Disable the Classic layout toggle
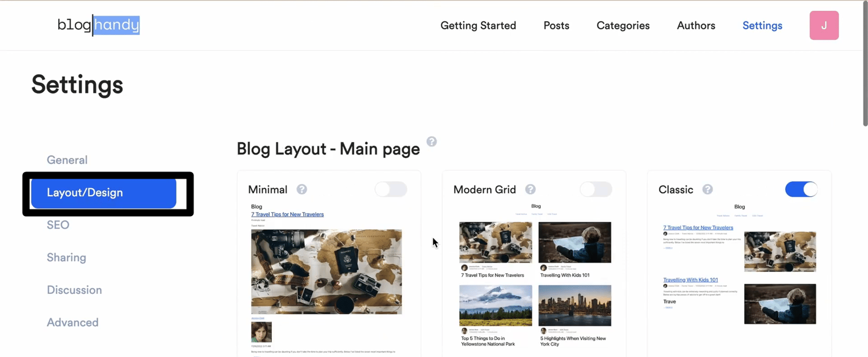The width and height of the screenshot is (868, 357). point(801,189)
